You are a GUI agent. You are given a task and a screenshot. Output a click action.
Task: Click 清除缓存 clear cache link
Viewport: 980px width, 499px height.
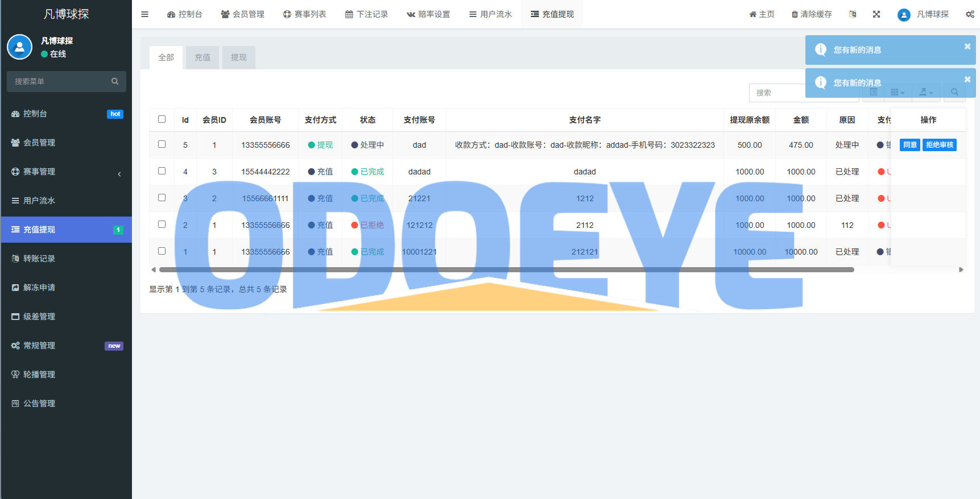click(x=812, y=14)
